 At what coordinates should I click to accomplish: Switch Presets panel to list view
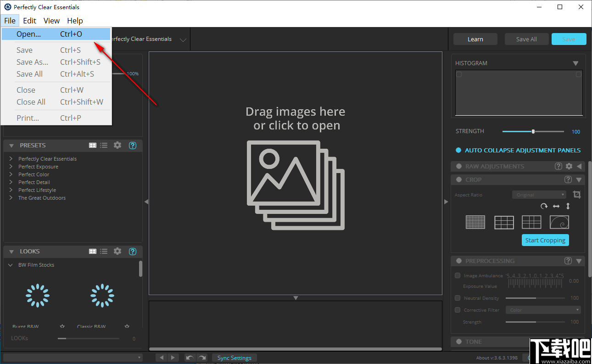(x=104, y=145)
